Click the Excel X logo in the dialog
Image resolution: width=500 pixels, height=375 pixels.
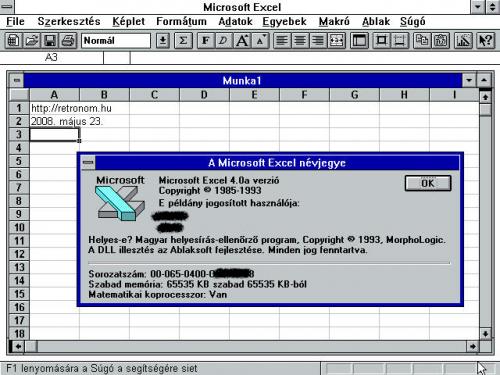coord(120,203)
